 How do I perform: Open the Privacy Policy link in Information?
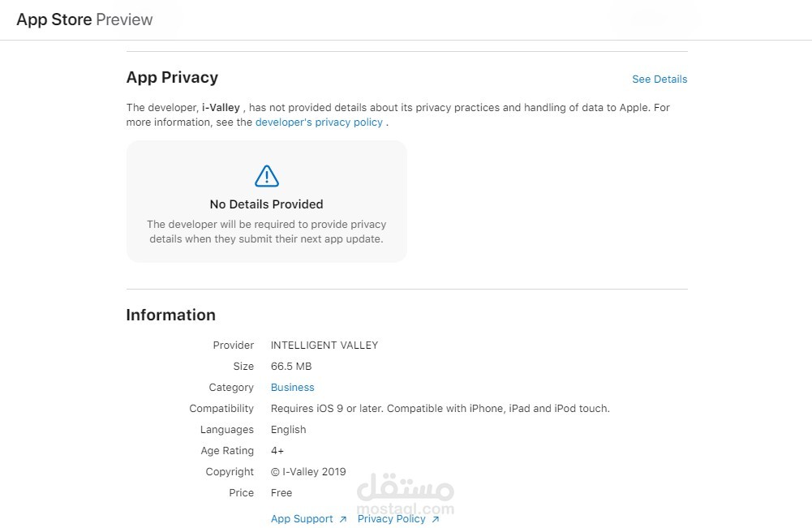click(391, 519)
